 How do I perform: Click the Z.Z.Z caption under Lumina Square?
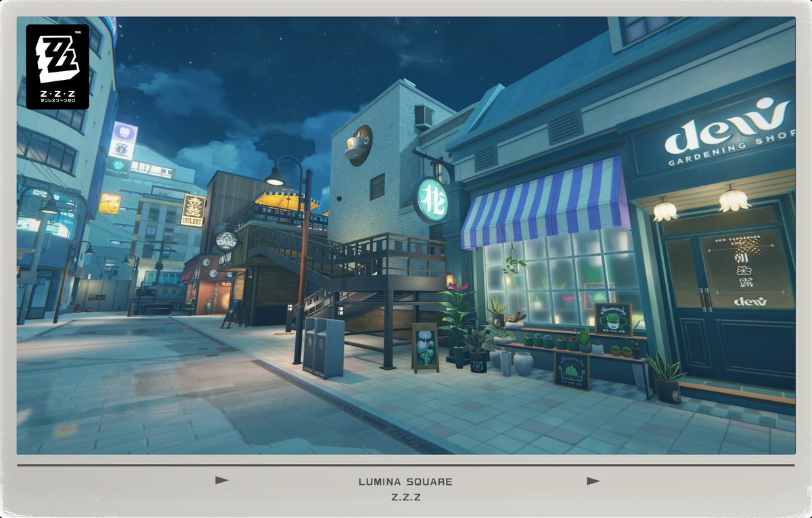pos(405,498)
